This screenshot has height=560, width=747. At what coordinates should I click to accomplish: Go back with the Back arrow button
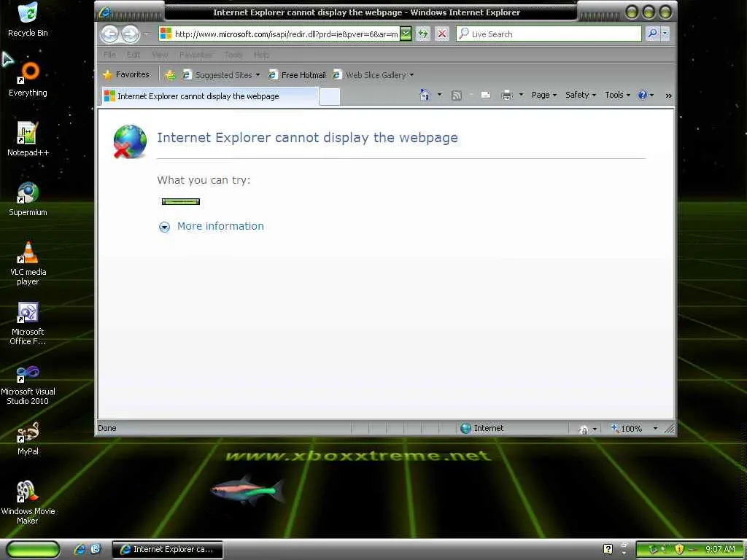[110, 34]
